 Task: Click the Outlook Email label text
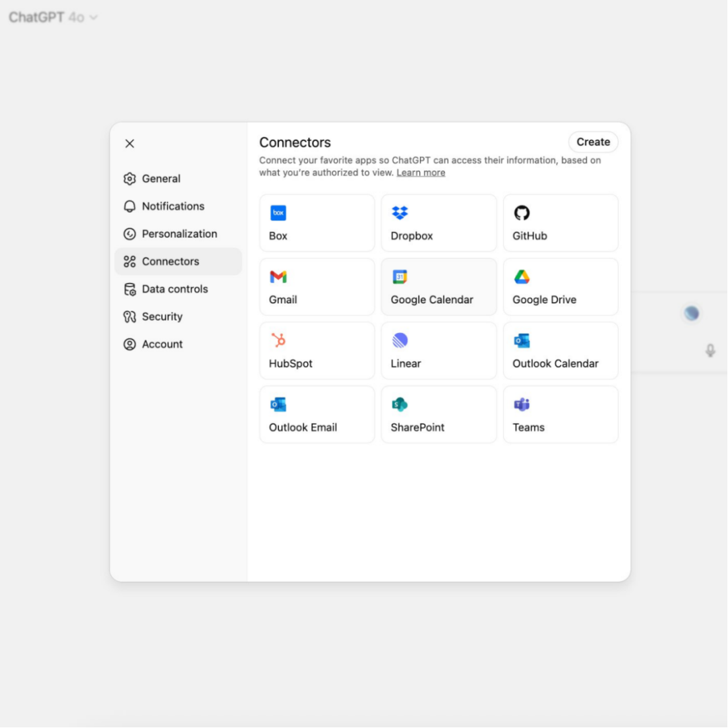point(303,427)
